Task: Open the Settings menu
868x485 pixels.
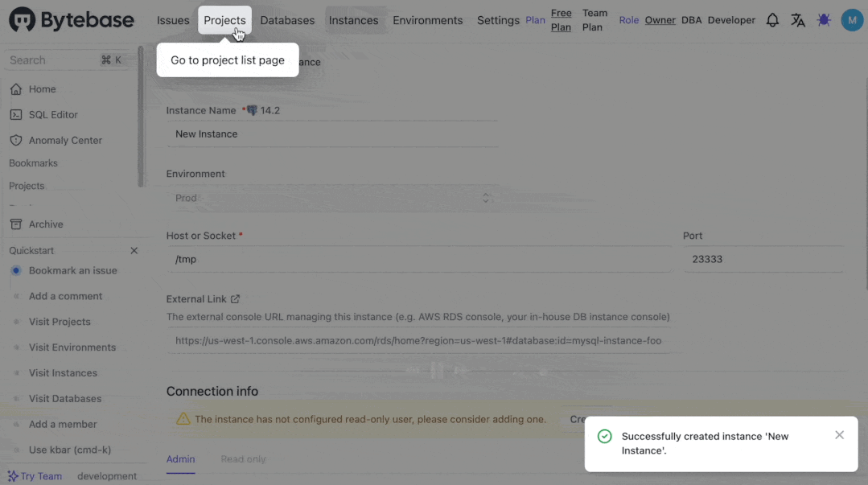Action: point(498,20)
